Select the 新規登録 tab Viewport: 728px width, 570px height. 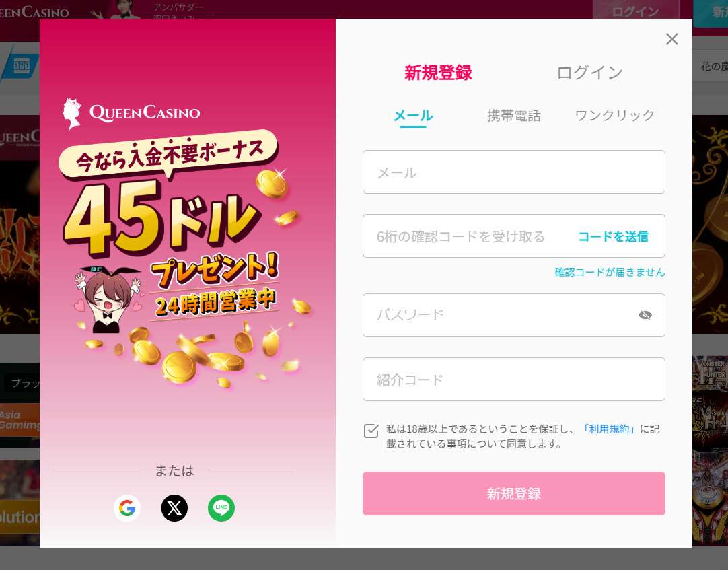(x=438, y=73)
